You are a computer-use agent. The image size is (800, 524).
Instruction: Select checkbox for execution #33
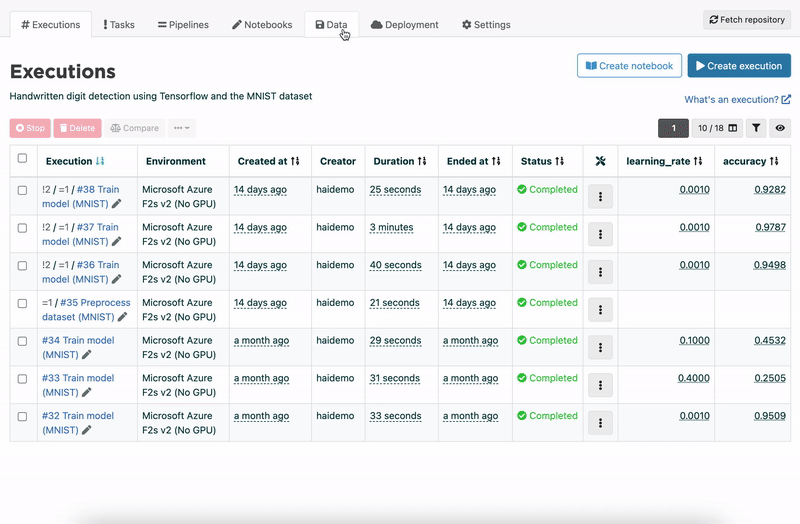pos(22,379)
